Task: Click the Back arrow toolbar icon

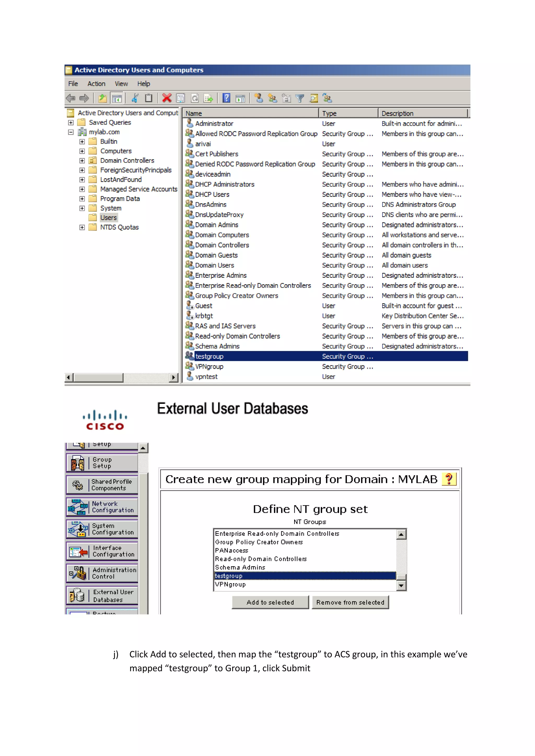Action: pos(71,98)
